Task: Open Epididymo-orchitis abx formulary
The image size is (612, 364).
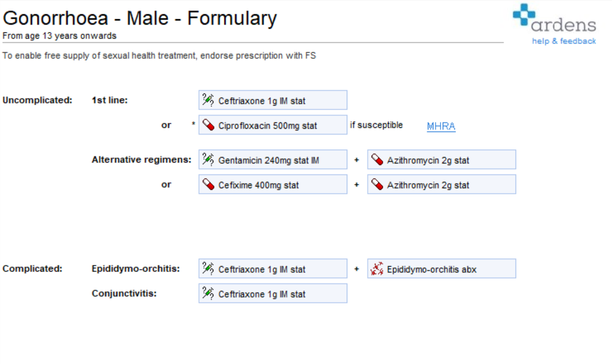Action: (x=442, y=269)
